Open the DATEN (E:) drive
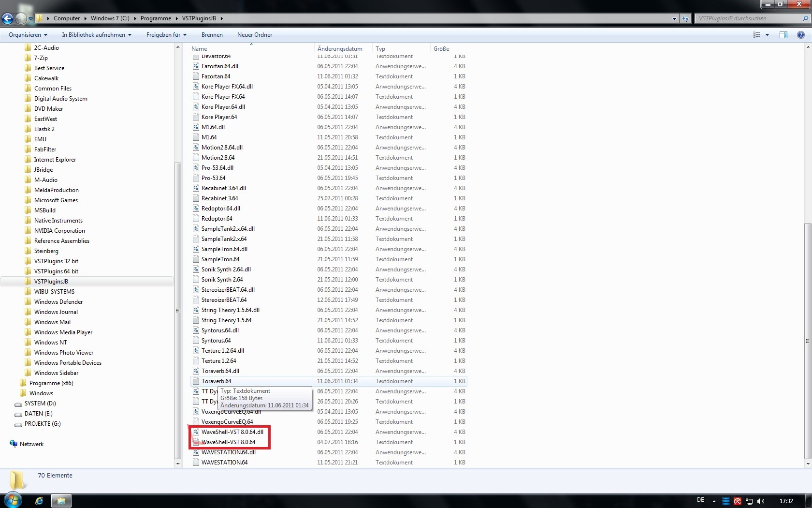The image size is (812, 508). pos(39,414)
